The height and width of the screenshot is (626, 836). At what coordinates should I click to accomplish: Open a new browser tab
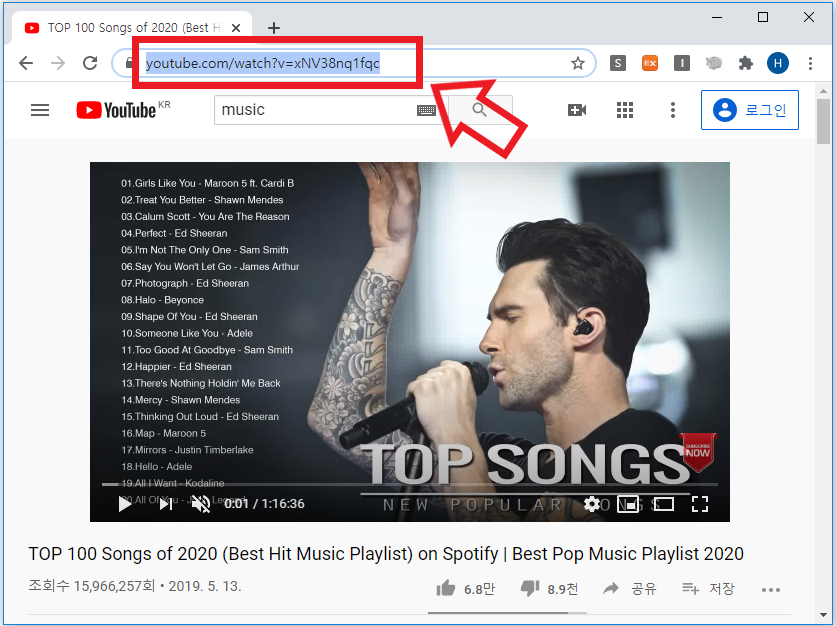(x=274, y=28)
